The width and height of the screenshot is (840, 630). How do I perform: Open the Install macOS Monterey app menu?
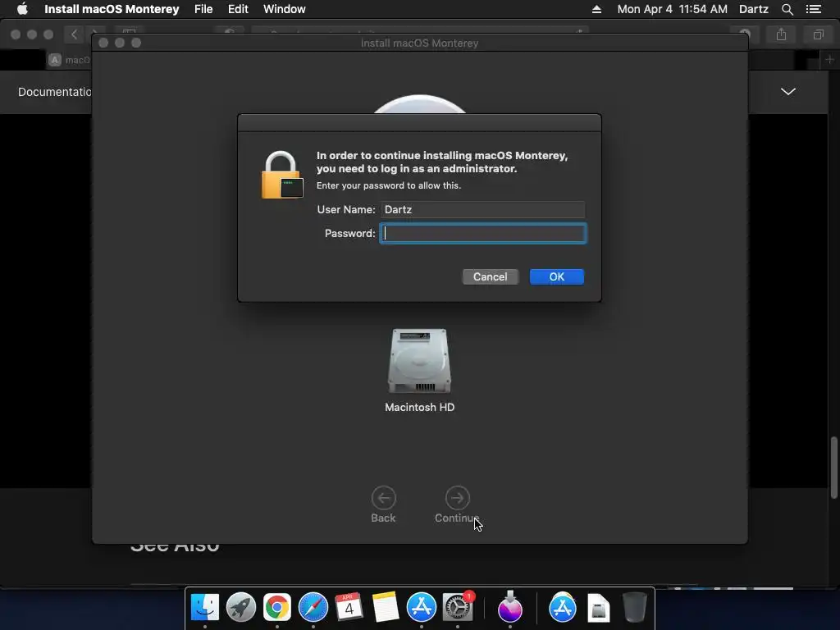tap(112, 9)
